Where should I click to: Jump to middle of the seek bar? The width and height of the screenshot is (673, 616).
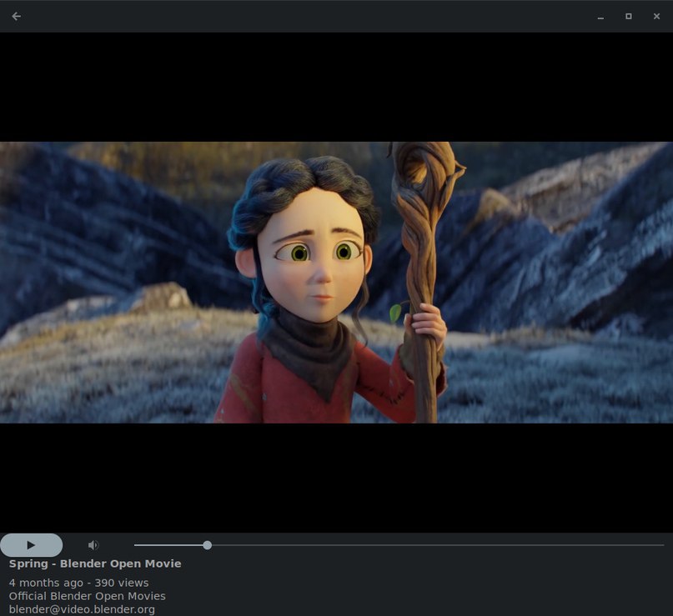click(x=399, y=545)
